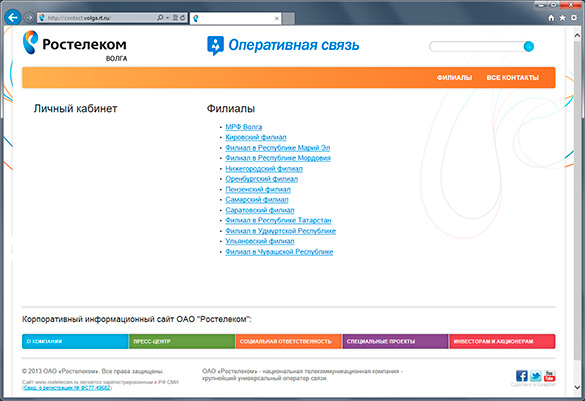Screen dimensions: 585x401
Task: Go back using the browser back arrow
Action: (x=13, y=17)
